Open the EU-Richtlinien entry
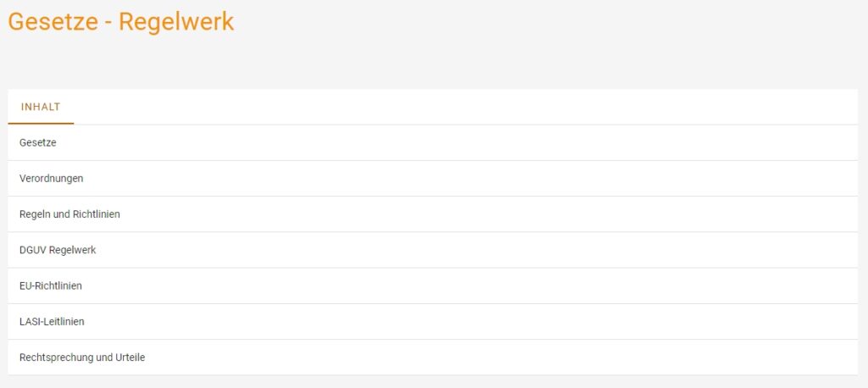The image size is (868, 388). point(51,285)
